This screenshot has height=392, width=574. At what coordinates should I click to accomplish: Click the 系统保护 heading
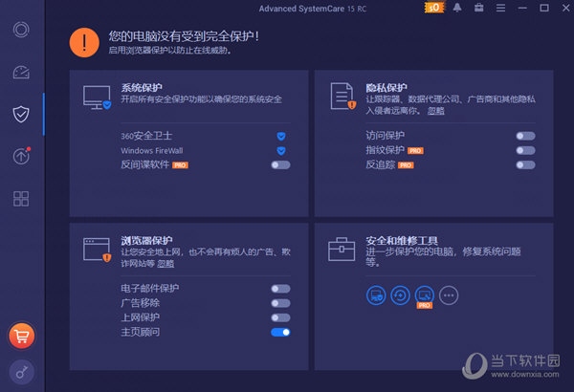pos(142,88)
